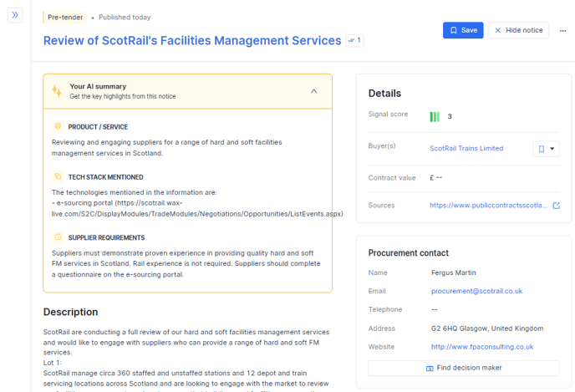The image size is (575, 392).
Task: Open the publiccontractsscotland source link
Action: click(x=488, y=206)
